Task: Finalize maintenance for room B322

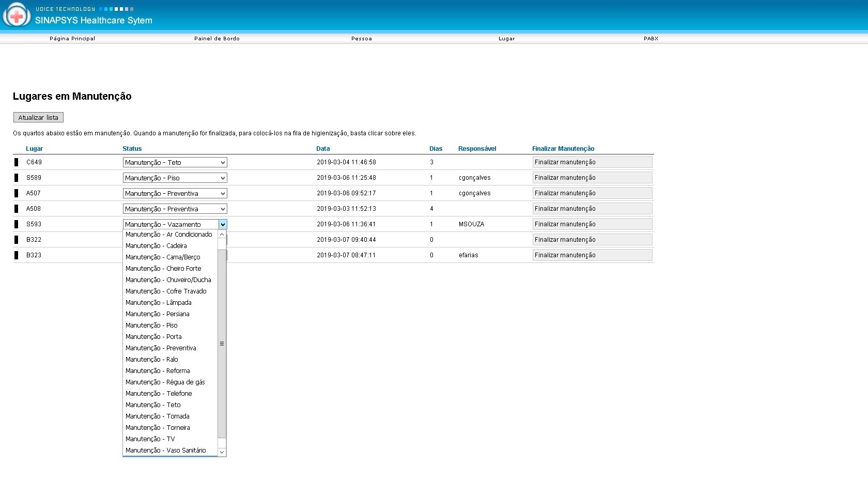Action: point(592,240)
